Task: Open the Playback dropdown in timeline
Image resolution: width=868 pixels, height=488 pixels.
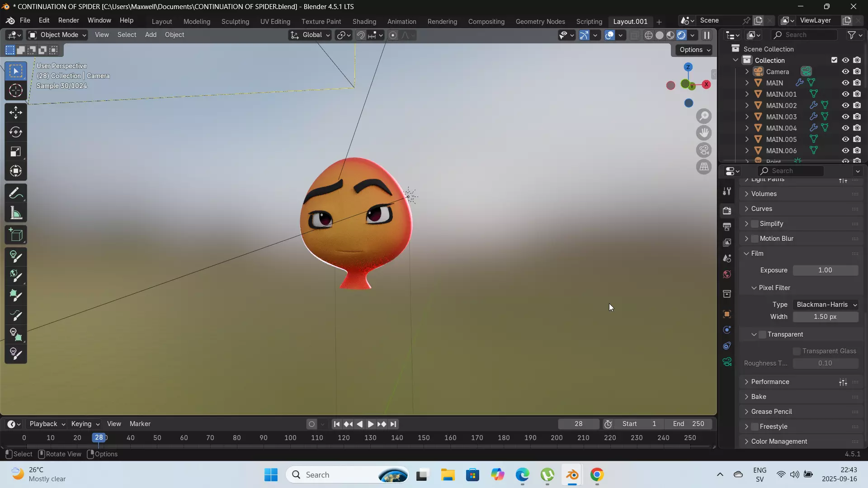Action: pos(47,424)
